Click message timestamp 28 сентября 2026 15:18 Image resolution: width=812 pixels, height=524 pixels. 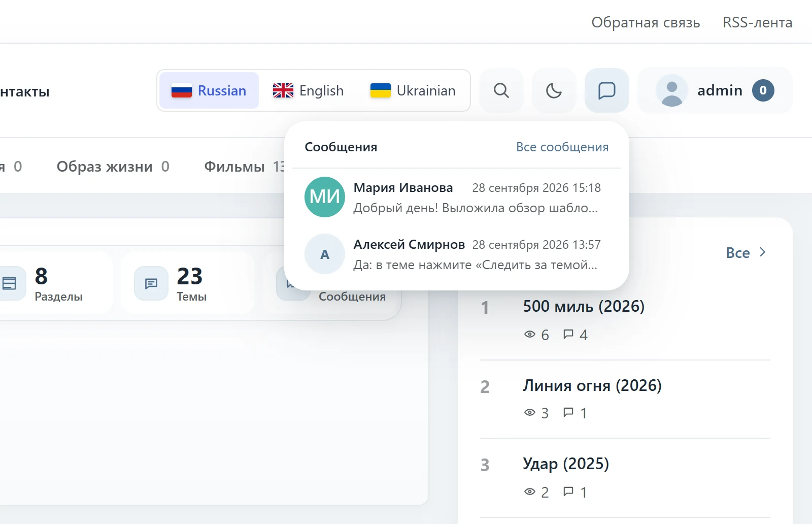536,188
